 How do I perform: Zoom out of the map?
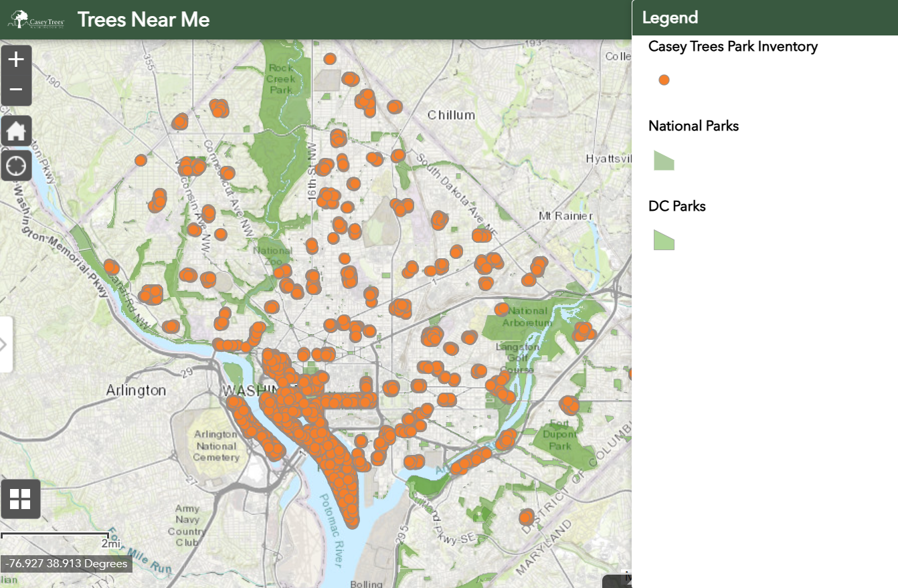point(16,90)
